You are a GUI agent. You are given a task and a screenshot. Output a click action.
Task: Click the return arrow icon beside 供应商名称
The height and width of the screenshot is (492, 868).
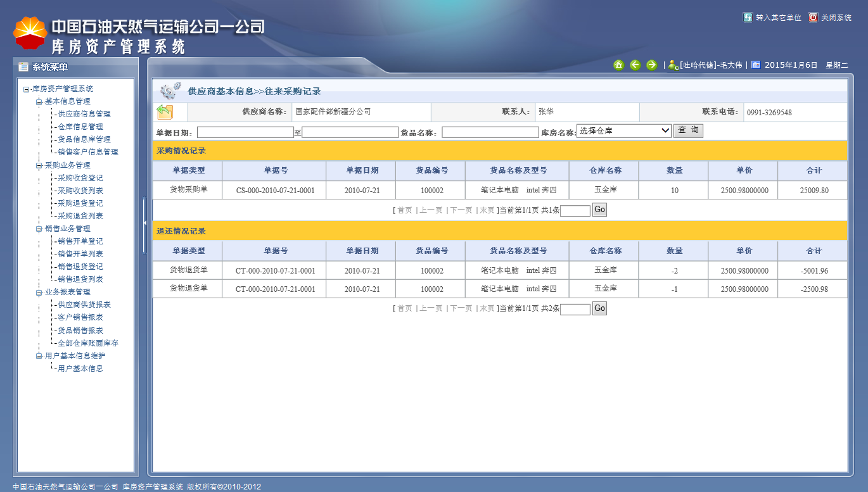165,112
